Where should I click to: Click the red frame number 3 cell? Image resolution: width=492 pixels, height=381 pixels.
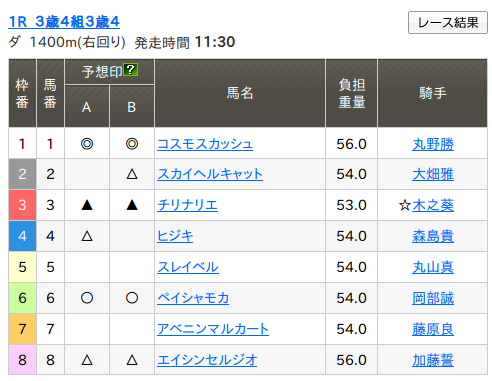(x=22, y=205)
